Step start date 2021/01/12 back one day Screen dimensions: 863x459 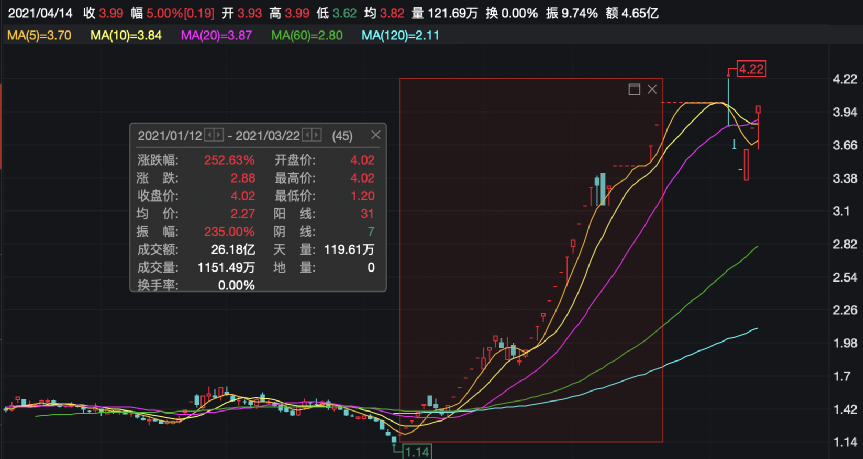point(209,135)
